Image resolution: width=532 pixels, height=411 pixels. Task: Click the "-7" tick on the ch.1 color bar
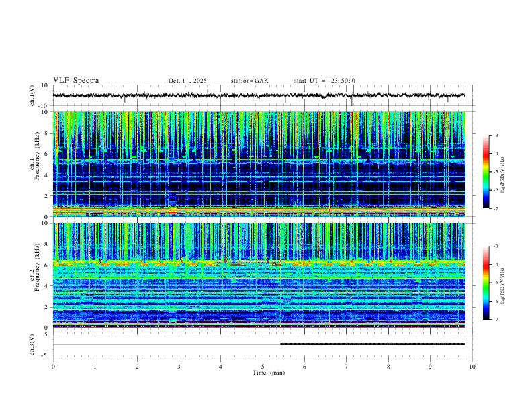coord(495,209)
